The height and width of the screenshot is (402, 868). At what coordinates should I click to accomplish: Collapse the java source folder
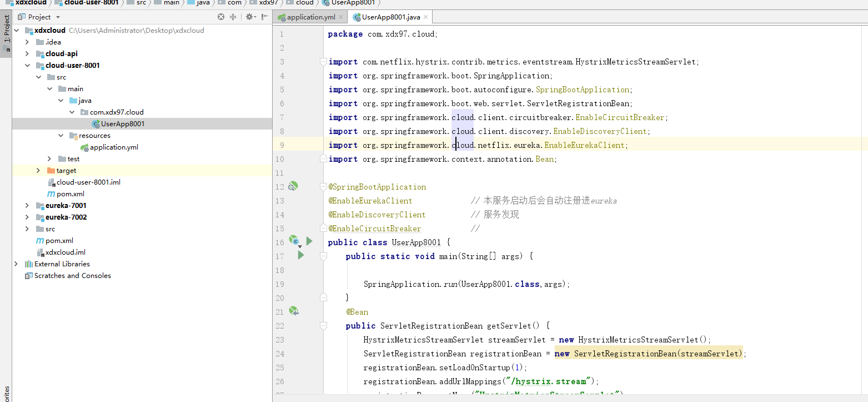point(61,101)
